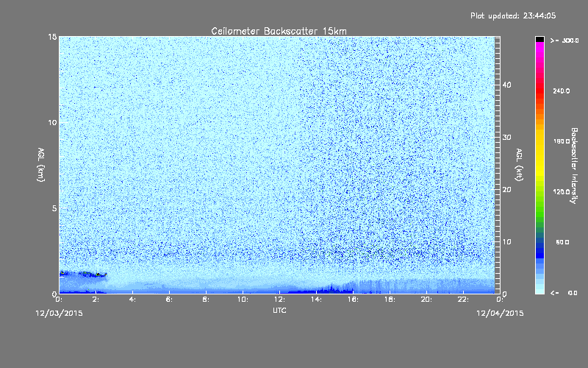Click the left axis label 'AGL (km)'
The image size is (588, 368).
[x=41, y=165]
